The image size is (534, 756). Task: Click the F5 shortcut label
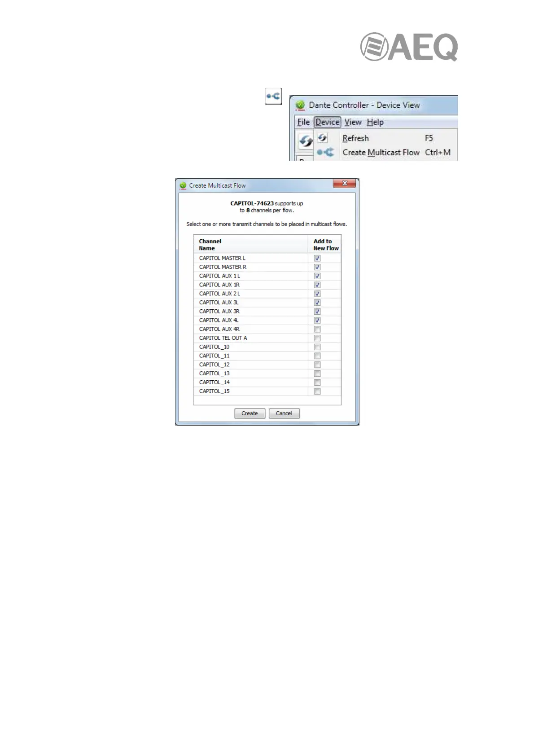point(429,138)
